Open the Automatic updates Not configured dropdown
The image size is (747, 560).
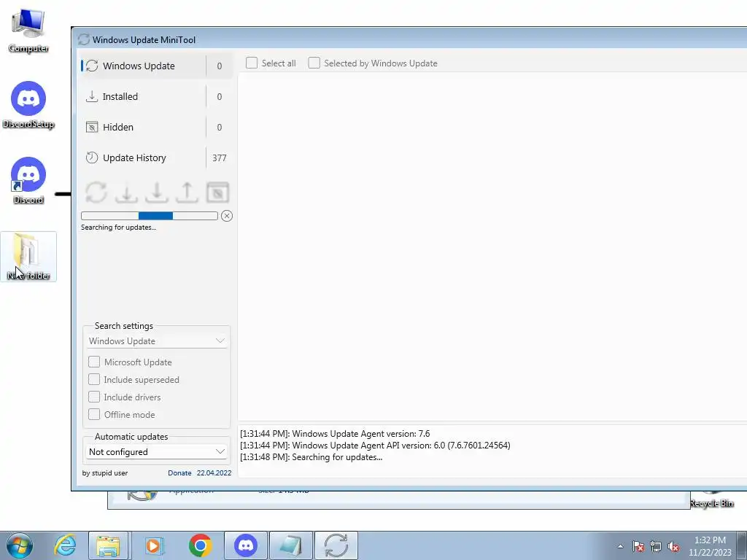pyautogui.click(x=157, y=452)
